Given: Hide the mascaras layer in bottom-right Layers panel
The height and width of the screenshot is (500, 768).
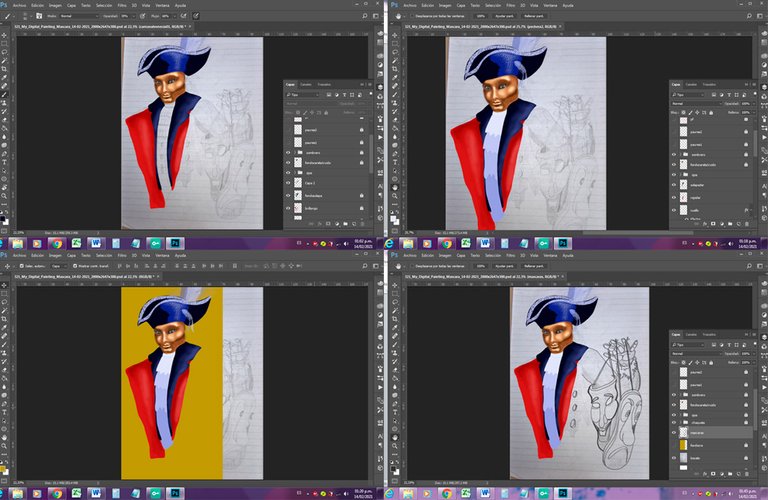Looking at the screenshot, I should point(673,433).
